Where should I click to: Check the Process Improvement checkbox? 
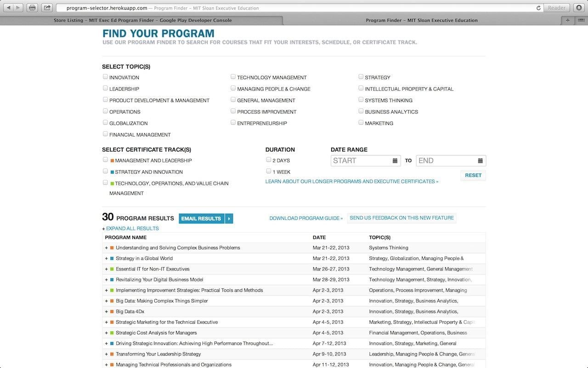[x=233, y=111]
